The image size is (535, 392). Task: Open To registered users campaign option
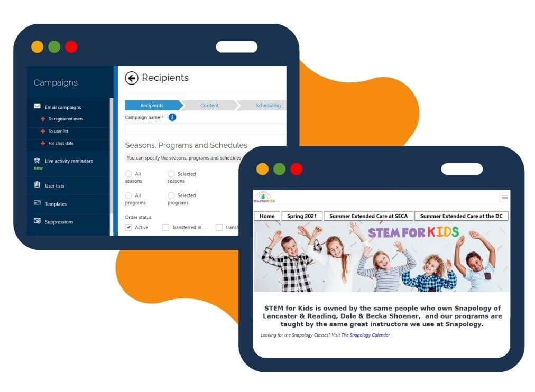[x=66, y=119]
